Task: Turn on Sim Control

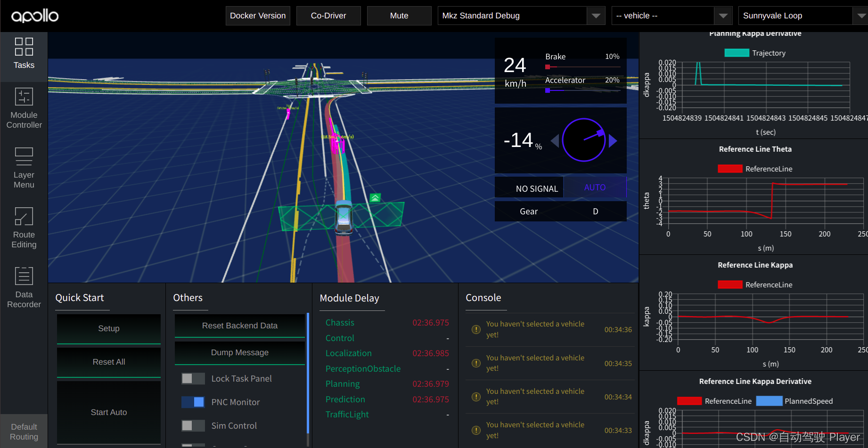Action: pos(193,425)
